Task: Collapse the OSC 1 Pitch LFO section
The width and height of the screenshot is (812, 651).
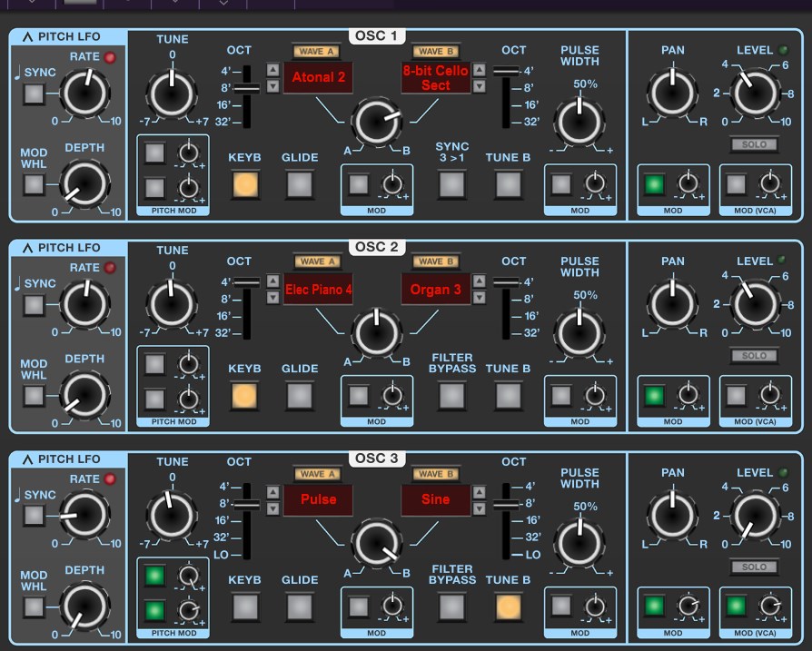Action: [27, 37]
